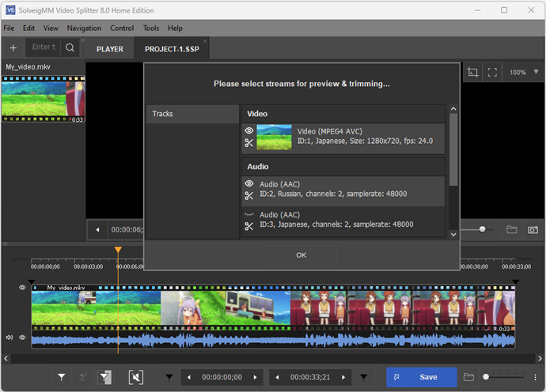Open the Edit menu
546x392 pixels.
click(28, 28)
